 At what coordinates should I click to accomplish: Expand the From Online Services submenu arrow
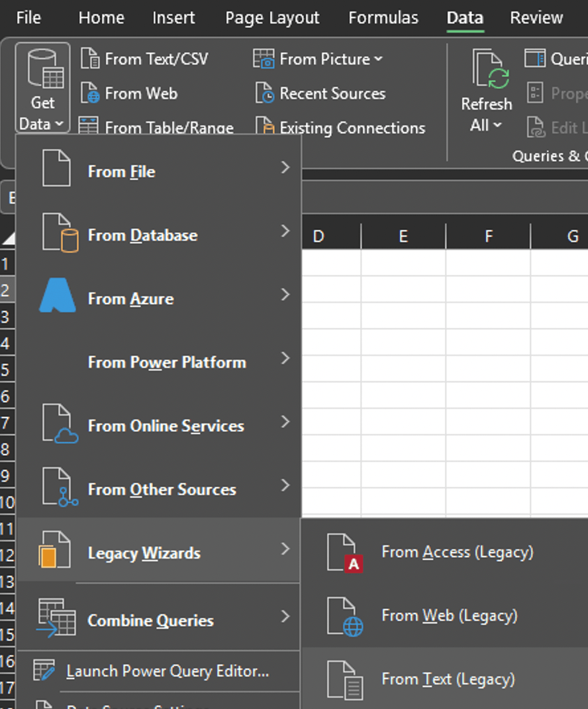(x=285, y=422)
